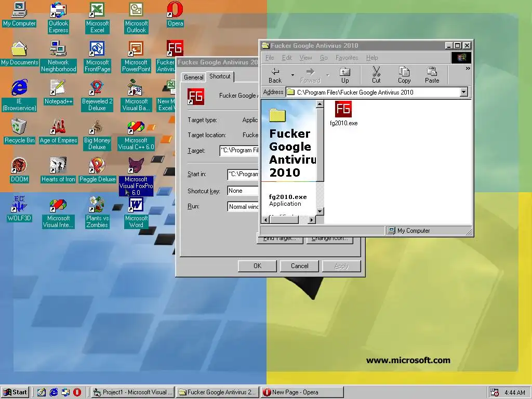Open File menu in folder window
Viewport: 532px width, 399px height.
point(270,58)
